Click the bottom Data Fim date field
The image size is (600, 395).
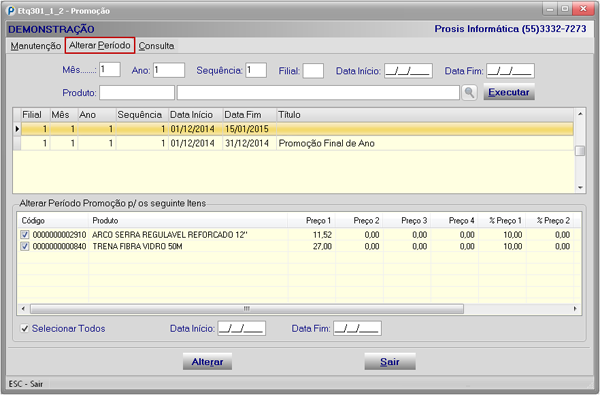tap(357, 328)
